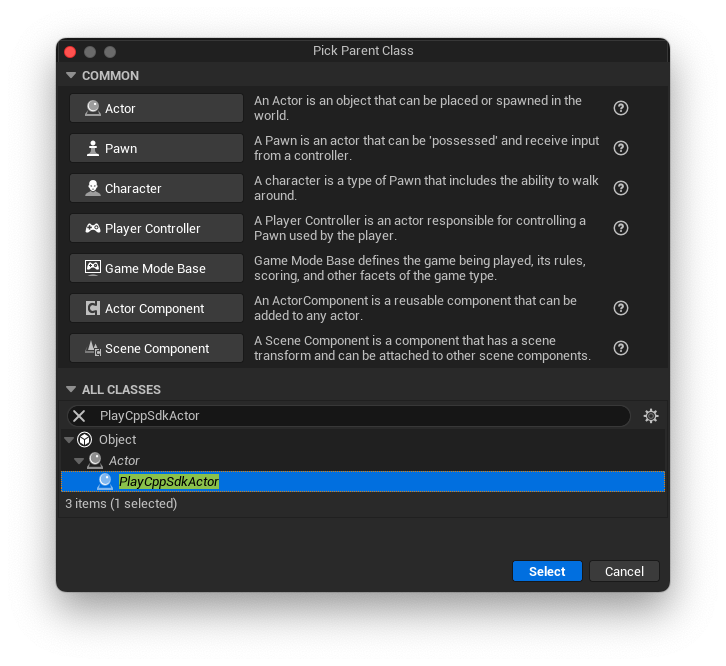Collapse the ALL CLASSES section
Viewport: 726px width, 666px height.
pos(71,390)
